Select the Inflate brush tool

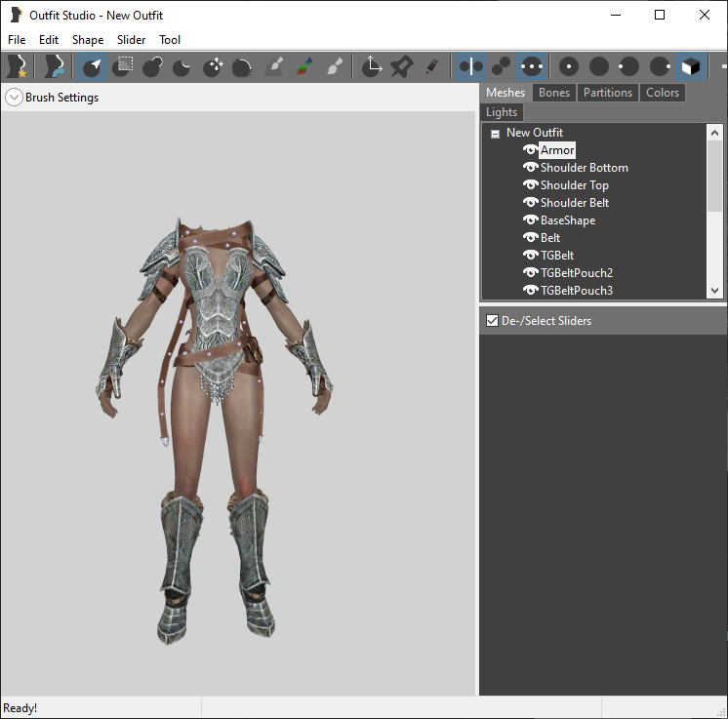click(152, 66)
